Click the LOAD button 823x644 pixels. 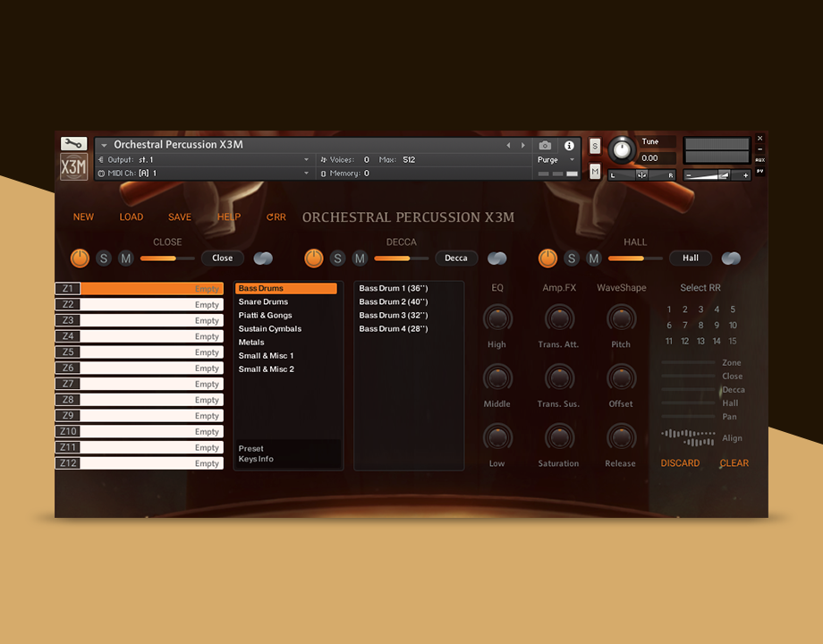tap(132, 217)
